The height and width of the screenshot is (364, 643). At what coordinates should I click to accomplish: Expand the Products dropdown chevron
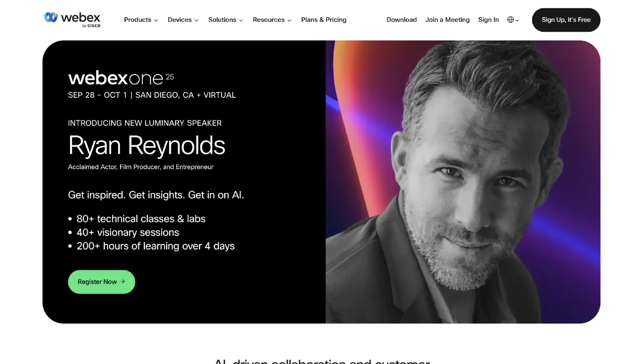pyautogui.click(x=156, y=20)
